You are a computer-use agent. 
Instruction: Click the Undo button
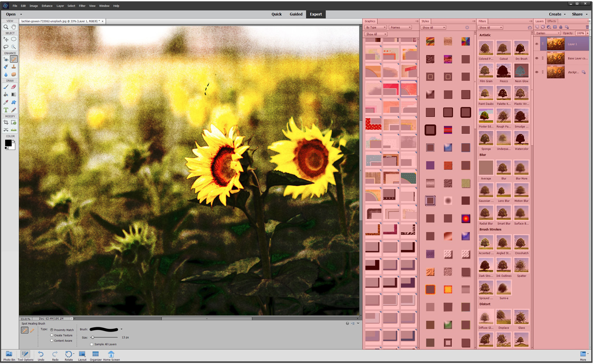(x=41, y=356)
